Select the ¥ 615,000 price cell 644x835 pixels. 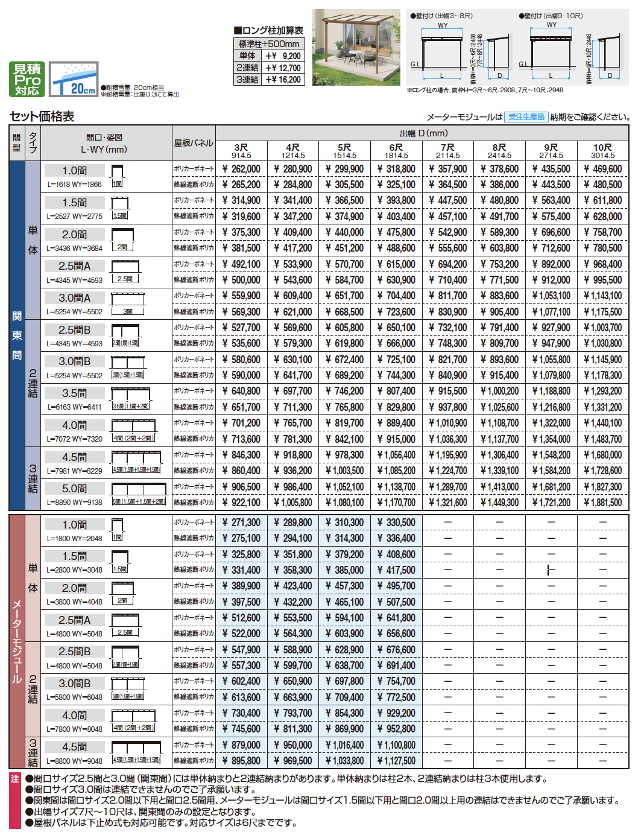click(x=396, y=264)
